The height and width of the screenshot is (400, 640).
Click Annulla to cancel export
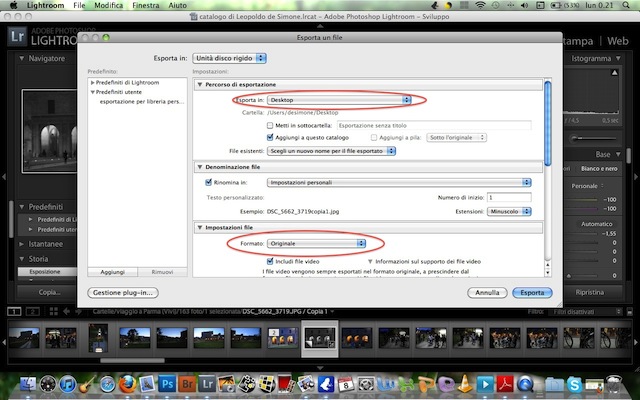coord(487,293)
